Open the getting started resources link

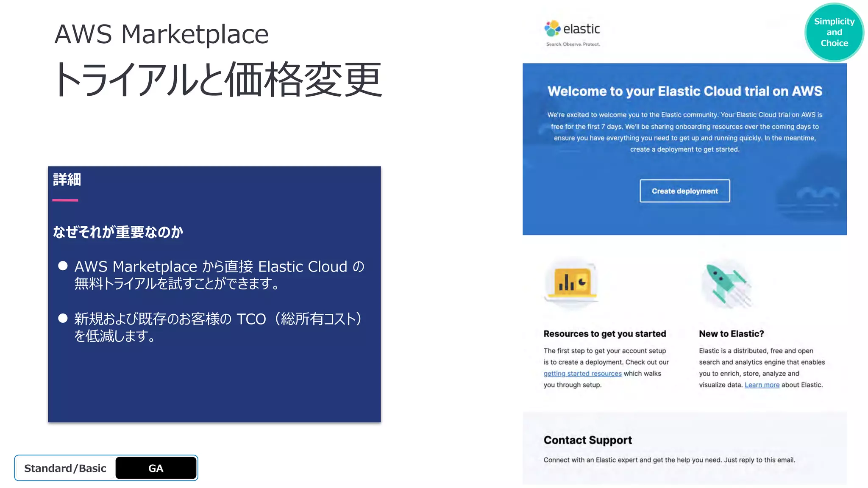pyautogui.click(x=582, y=374)
